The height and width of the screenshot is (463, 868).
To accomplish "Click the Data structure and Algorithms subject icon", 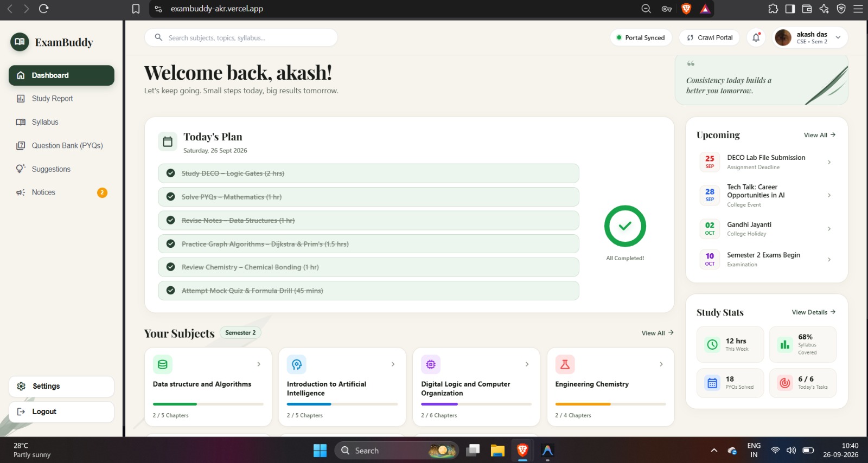I will coord(163,364).
